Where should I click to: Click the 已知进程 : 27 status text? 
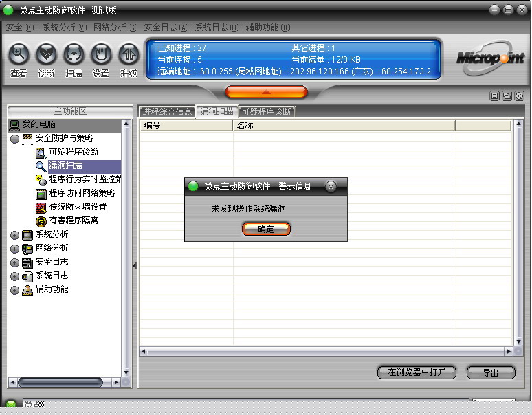182,48
